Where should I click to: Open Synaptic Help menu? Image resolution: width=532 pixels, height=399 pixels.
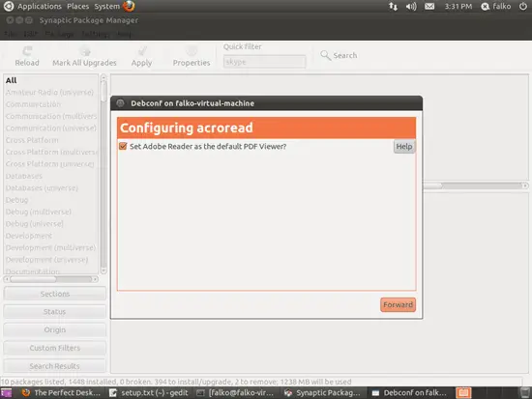(x=124, y=34)
